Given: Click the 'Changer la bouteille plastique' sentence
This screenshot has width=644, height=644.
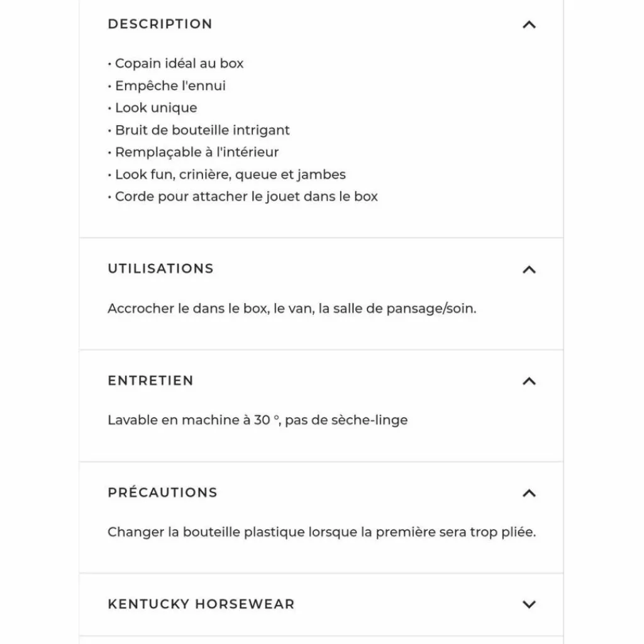Looking at the screenshot, I should pyautogui.click(x=321, y=532).
